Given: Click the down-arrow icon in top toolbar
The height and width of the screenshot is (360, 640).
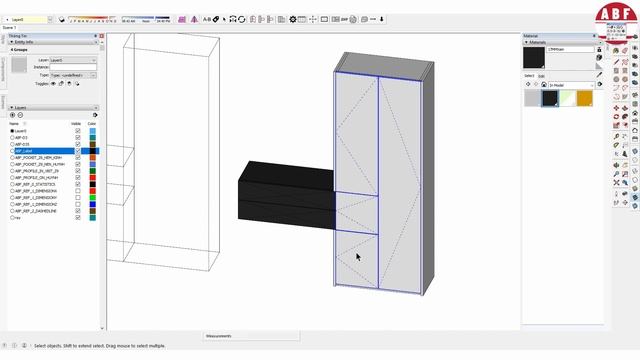Looking at the screenshot, I should (382, 19).
